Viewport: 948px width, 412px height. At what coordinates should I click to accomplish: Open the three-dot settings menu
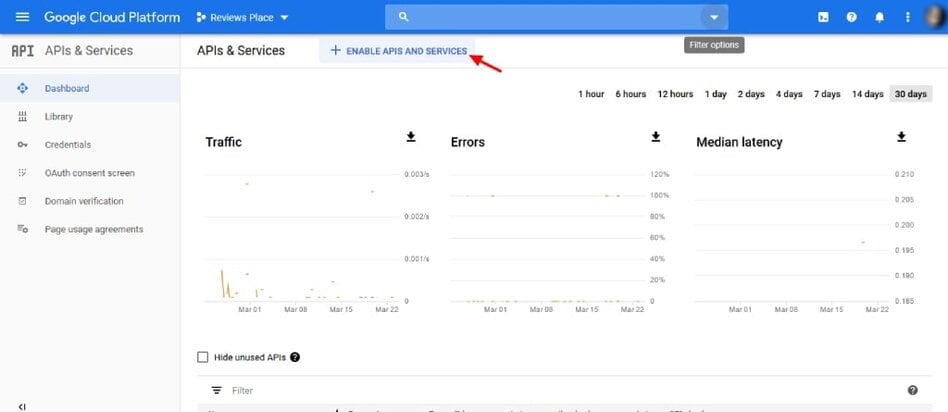(x=907, y=17)
